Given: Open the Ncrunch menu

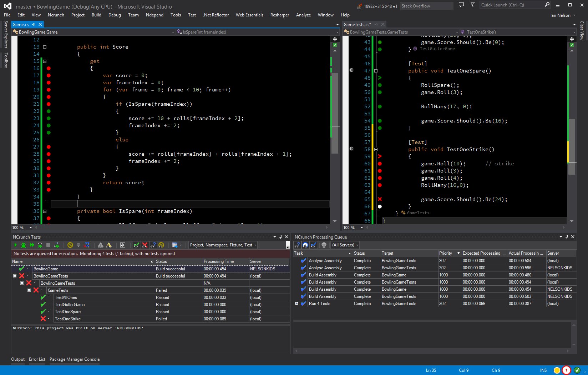Looking at the screenshot, I should coord(56,15).
